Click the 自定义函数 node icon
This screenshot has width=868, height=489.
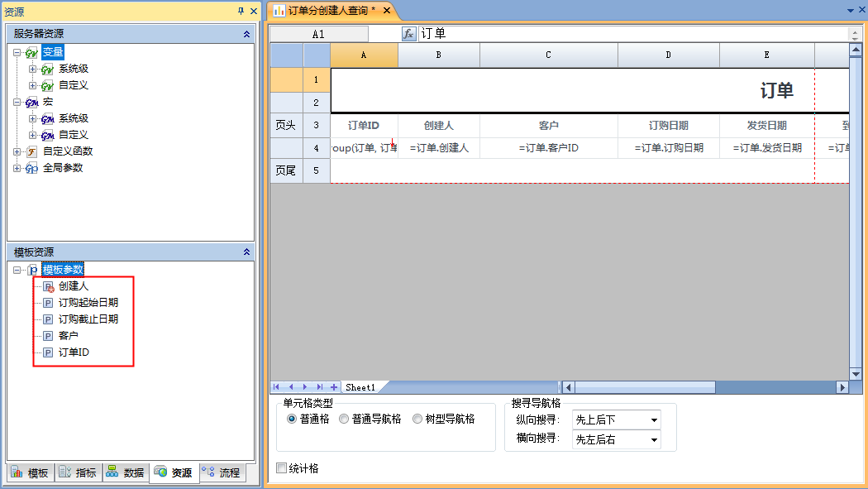[x=32, y=151]
